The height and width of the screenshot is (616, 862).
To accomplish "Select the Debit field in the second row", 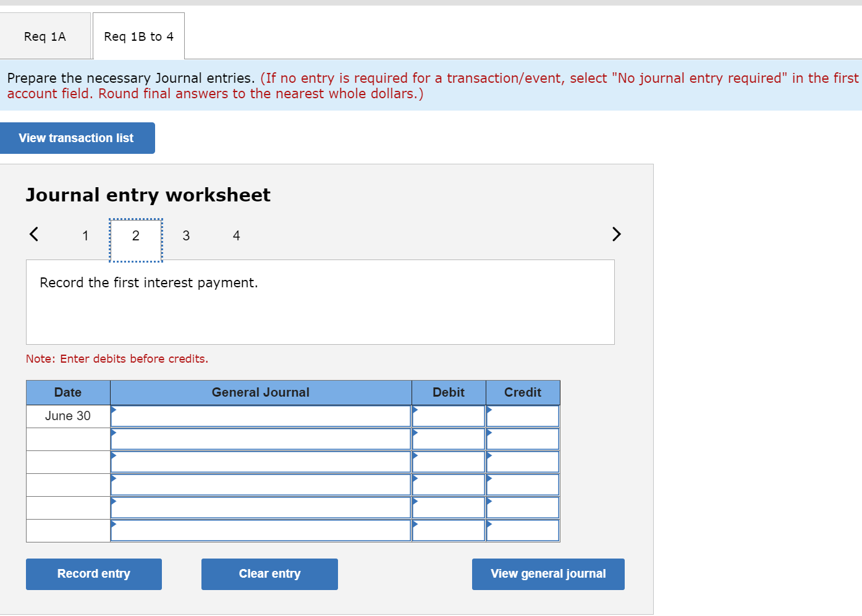I will coord(449,439).
